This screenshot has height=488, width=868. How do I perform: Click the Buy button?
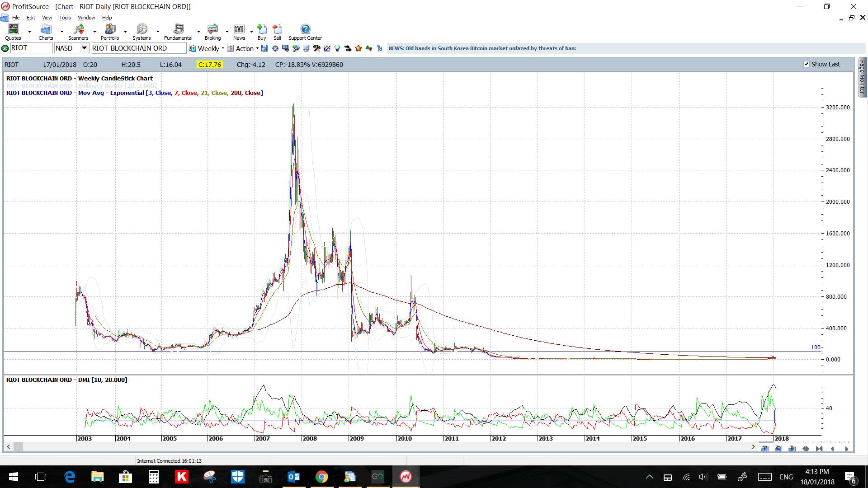(262, 32)
